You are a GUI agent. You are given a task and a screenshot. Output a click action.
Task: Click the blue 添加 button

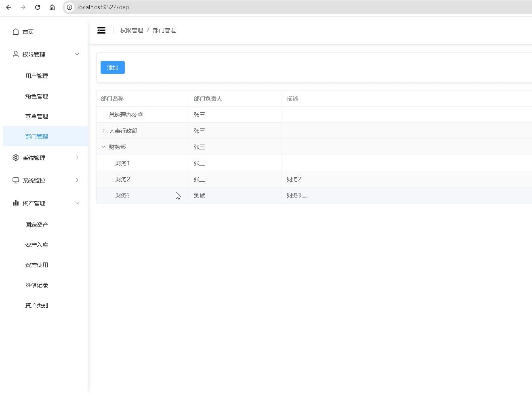tap(113, 67)
